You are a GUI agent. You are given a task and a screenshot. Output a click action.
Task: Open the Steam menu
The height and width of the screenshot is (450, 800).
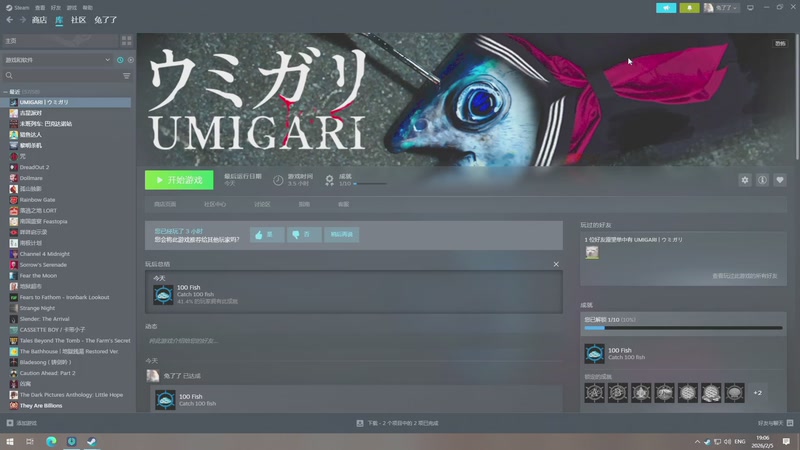click(18, 8)
